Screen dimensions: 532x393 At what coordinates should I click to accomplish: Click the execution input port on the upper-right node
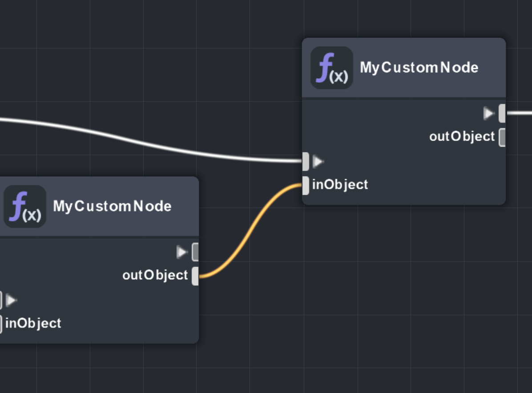click(x=306, y=161)
